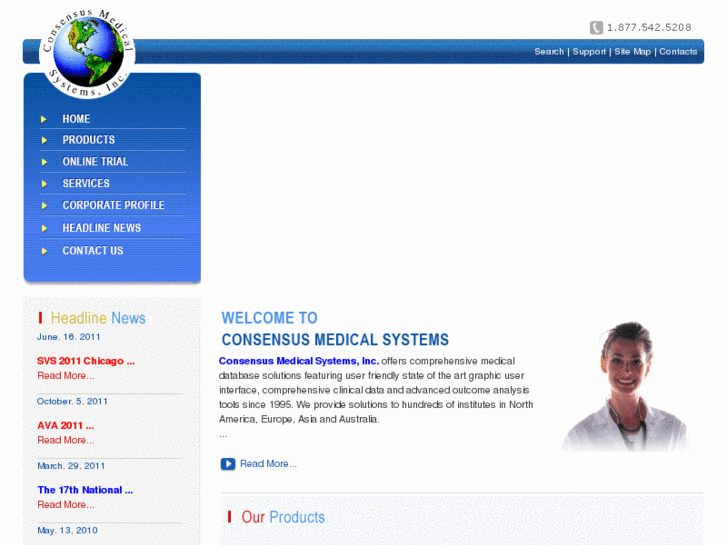Click the yellow arrow next to ONLINE TRIAL
The image size is (727, 545).
coord(44,162)
